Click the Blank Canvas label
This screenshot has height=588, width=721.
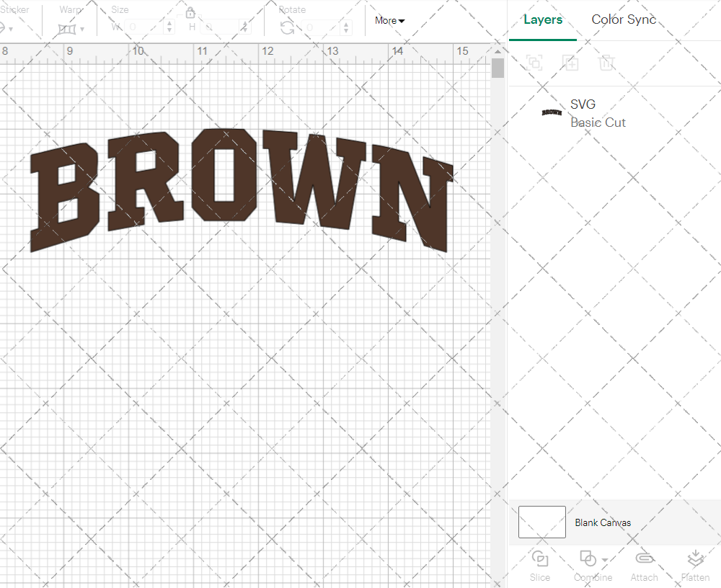point(603,522)
